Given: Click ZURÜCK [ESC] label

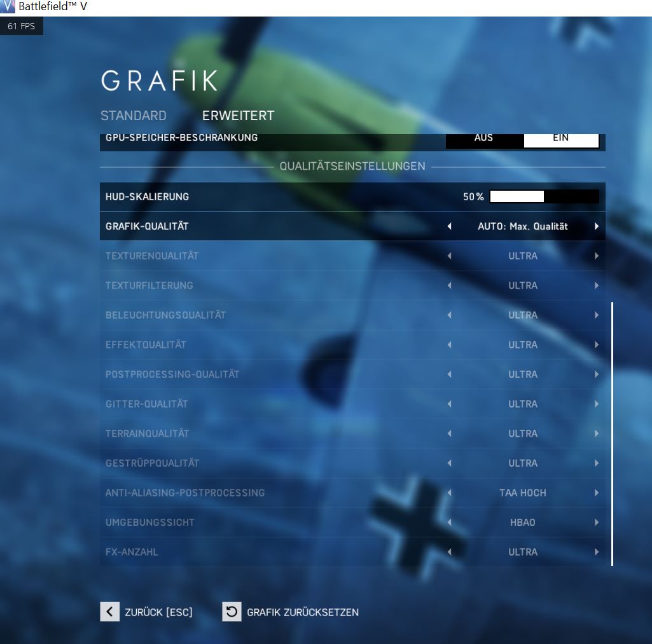Looking at the screenshot, I should pyautogui.click(x=159, y=612).
